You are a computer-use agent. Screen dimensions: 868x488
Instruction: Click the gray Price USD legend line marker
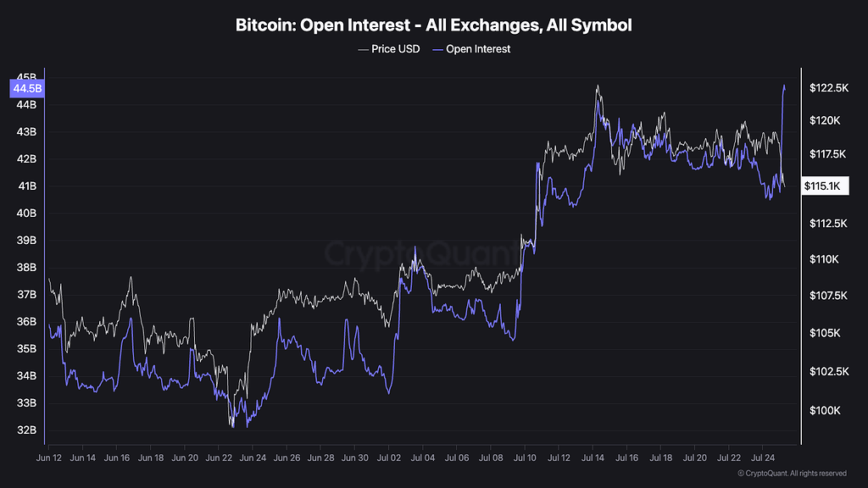363,50
